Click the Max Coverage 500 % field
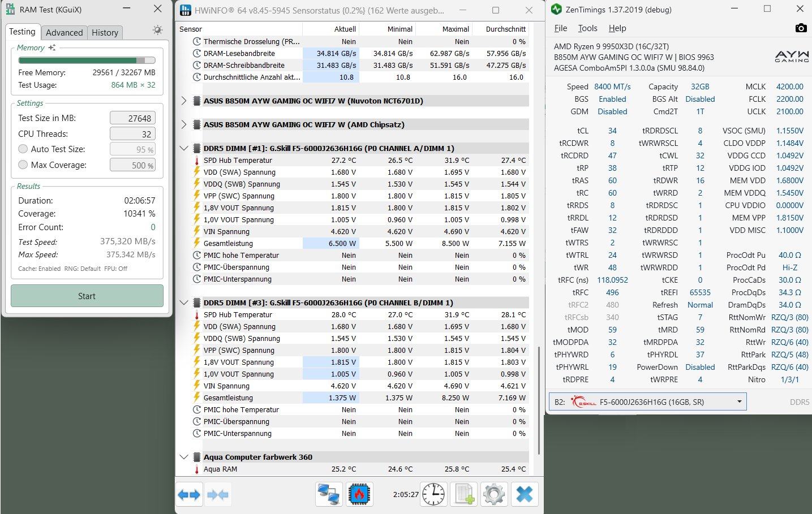This screenshot has height=514, width=812. pos(132,165)
